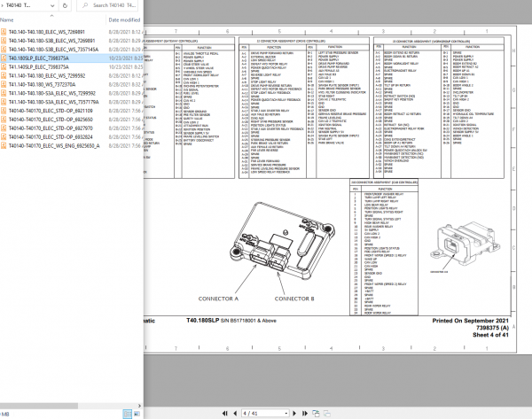532x419 pixels.
Task: Switch Explorer to details view
Action: click(x=127, y=414)
